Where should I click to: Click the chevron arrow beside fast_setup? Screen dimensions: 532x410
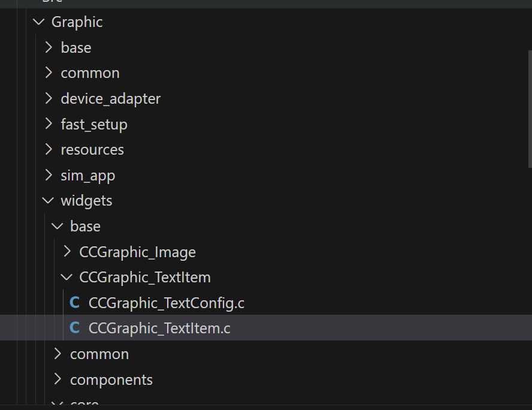click(49, 124)
